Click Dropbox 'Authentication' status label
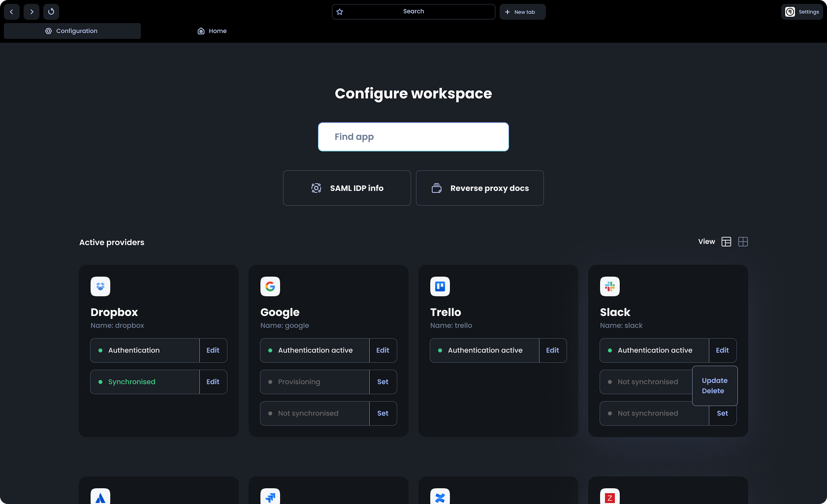The width and height of the screenshot is (827, 504). [x=134, y=350]
